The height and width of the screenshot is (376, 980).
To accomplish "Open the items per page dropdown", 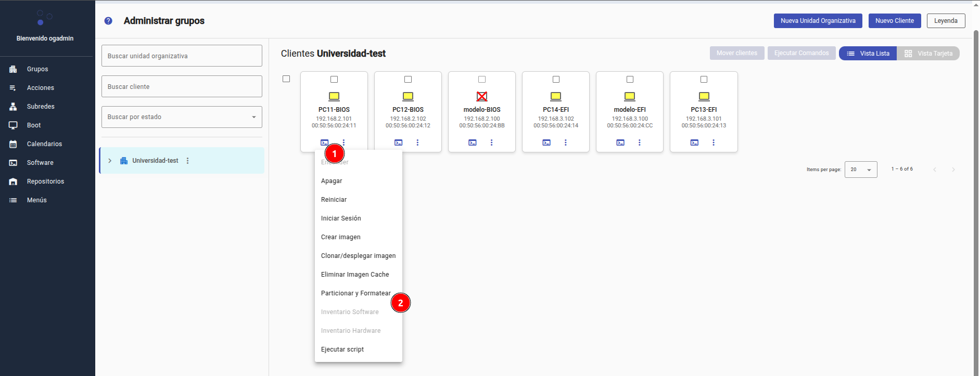I will pos(860,170).
